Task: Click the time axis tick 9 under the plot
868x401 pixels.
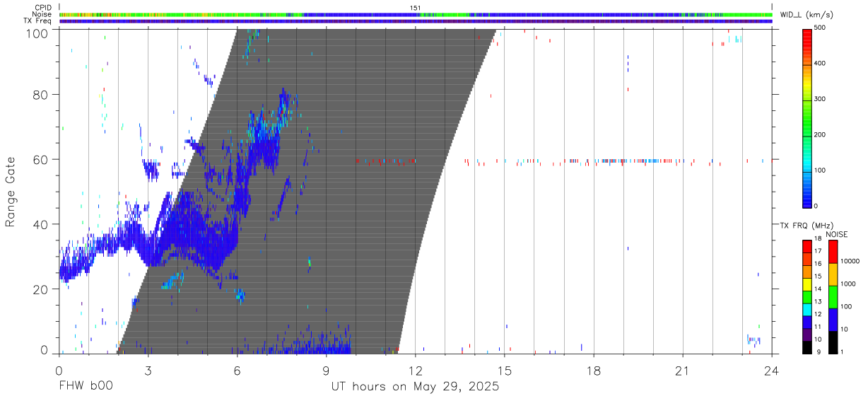Action: (x=326, y=371)
